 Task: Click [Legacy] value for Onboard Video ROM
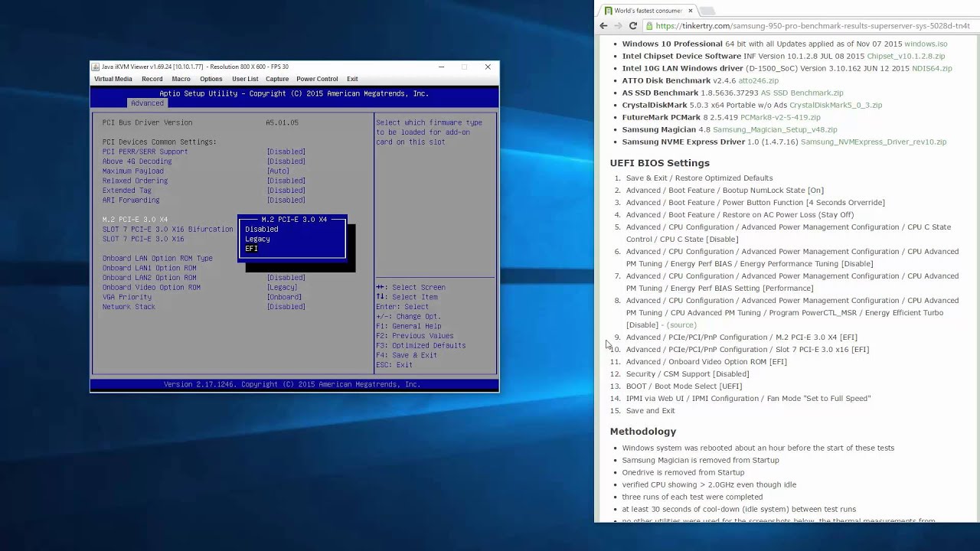click(x=283, y=288)
